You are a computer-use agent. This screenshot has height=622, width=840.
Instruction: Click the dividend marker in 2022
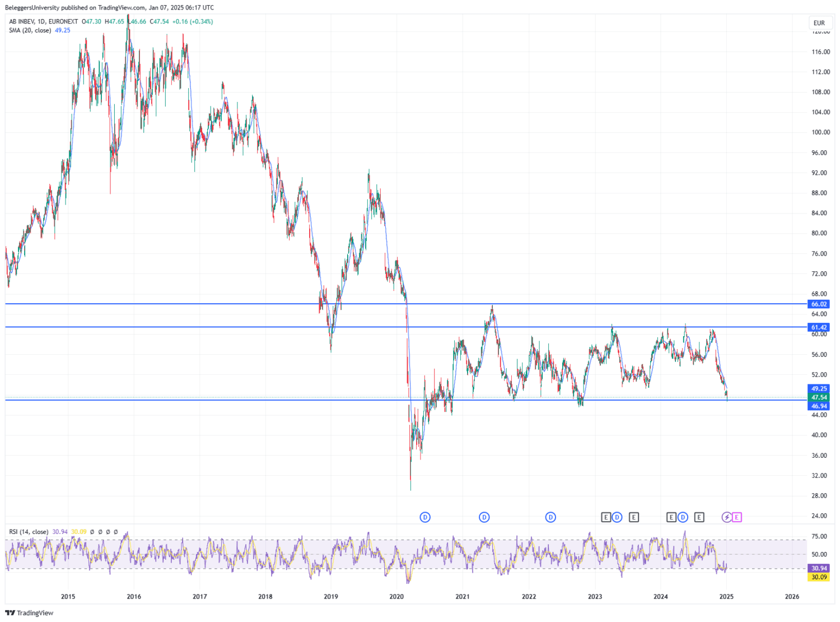pyautogui.click(x=550, y=517)
